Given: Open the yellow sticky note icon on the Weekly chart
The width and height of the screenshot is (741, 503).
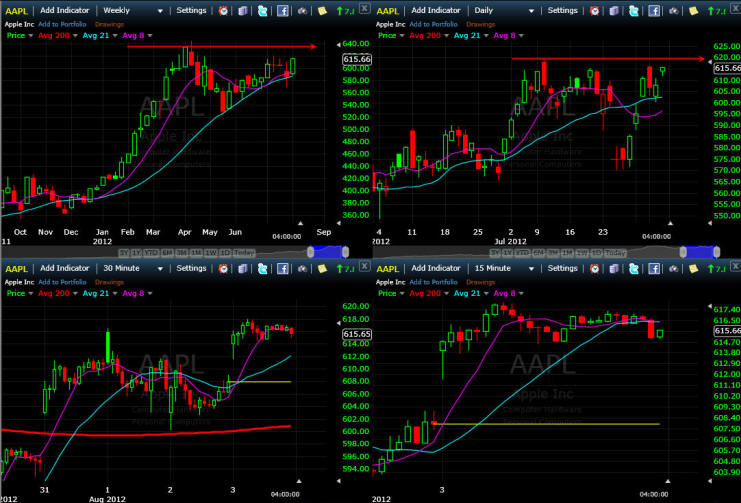Looking at the screenshot, I should click(x=322, y=10).
